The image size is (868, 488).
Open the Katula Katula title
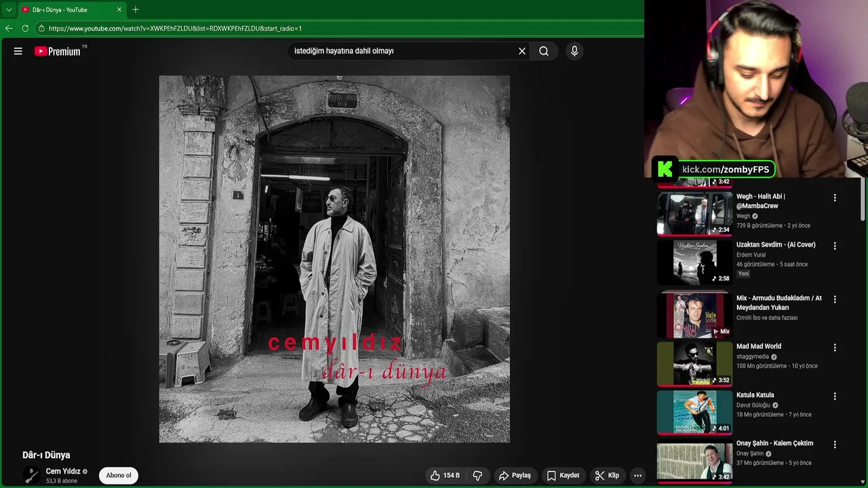755,395
